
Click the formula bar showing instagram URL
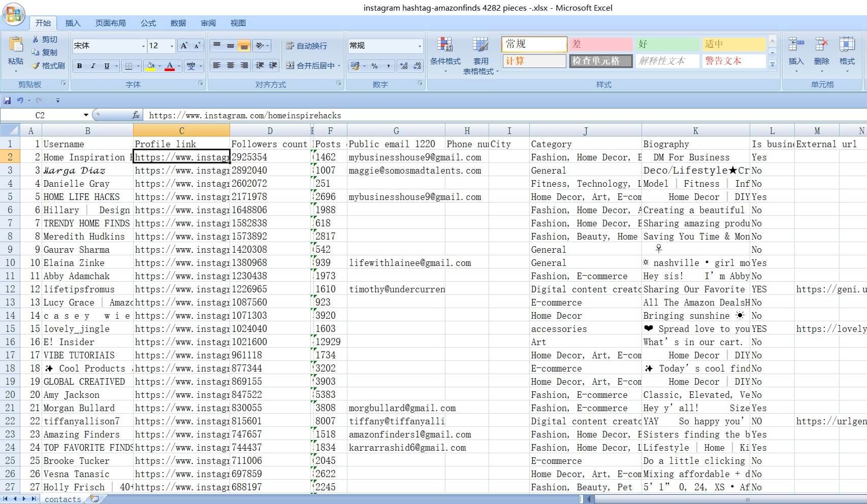[505, 115]
